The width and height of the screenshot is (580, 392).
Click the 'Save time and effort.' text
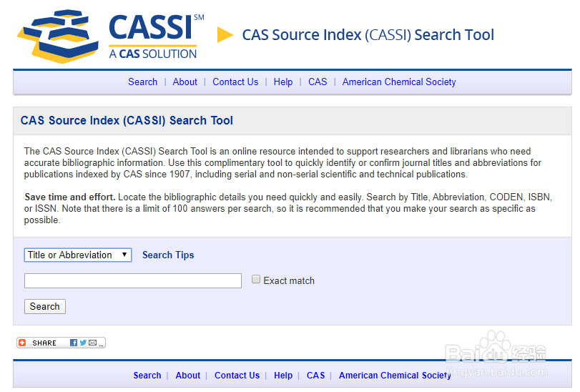click(70, 197)
